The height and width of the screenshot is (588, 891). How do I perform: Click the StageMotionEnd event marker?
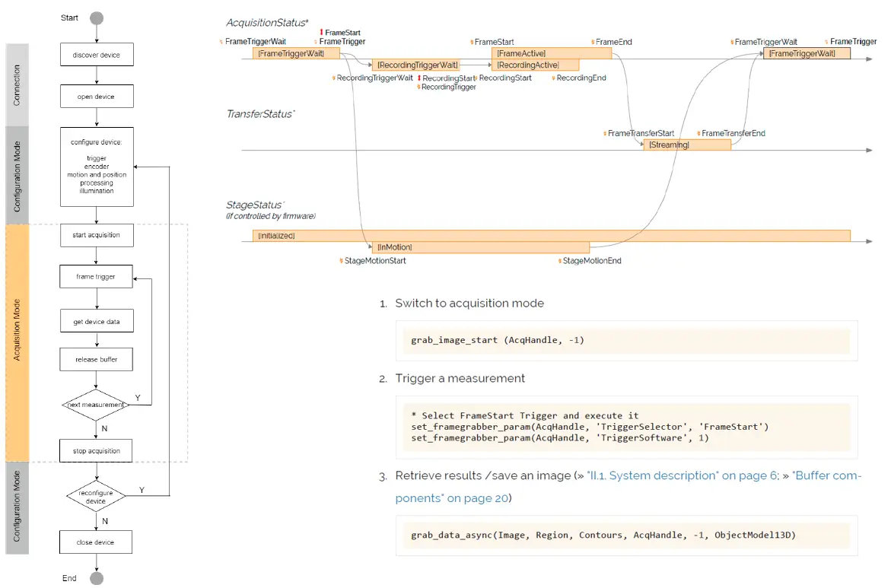click(x=590, y=261)
